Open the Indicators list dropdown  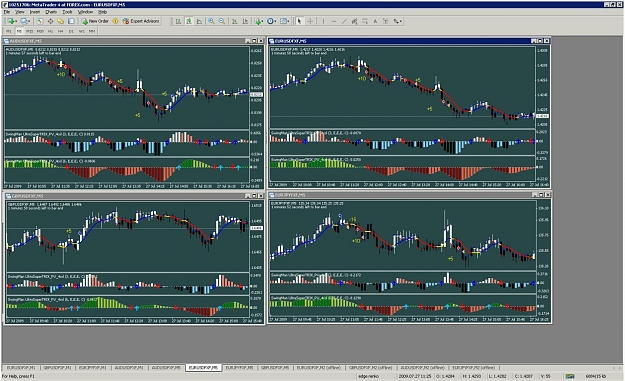coord(259,22)
